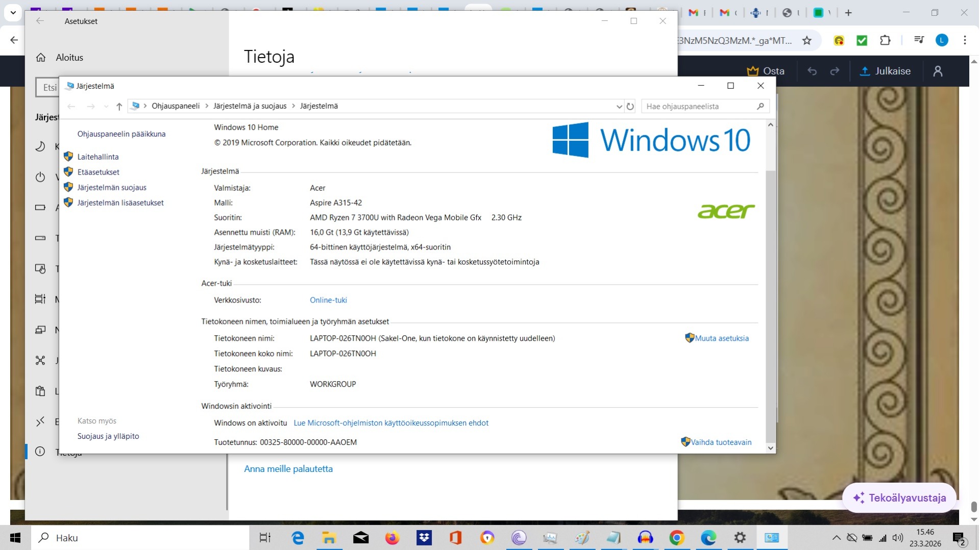Click Muuta asetuksia shield link

click(721, 338)
